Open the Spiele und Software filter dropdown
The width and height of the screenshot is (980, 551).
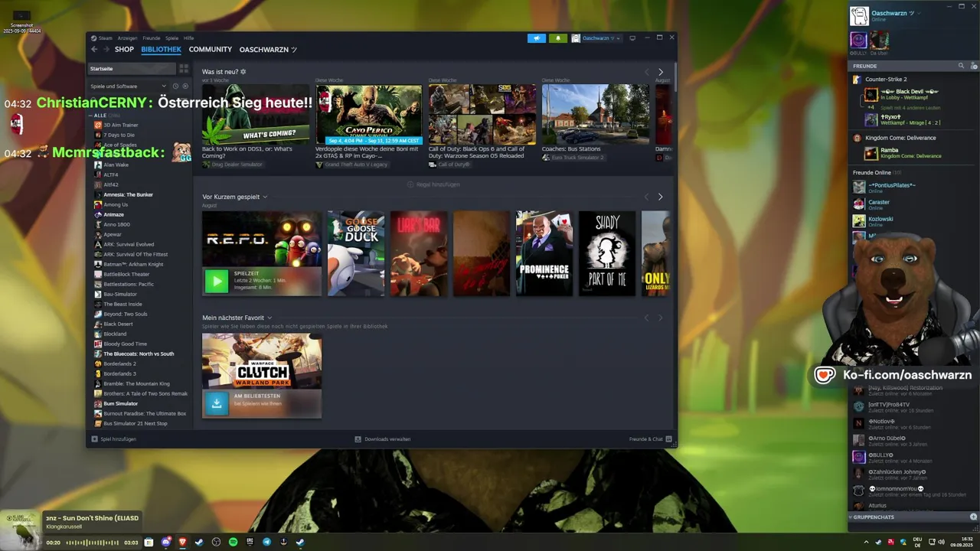click(x=127, y=86)
